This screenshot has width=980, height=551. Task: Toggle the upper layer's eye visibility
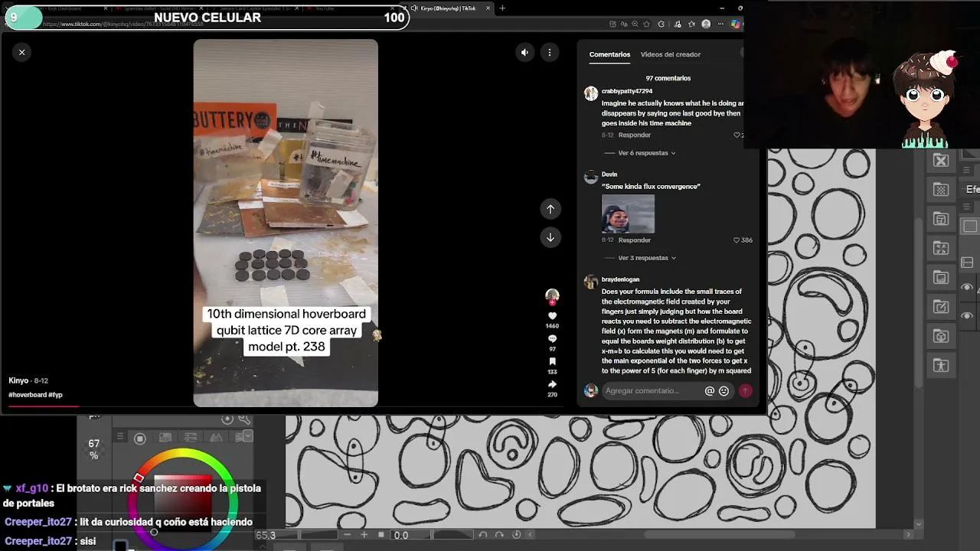[967, 287]
